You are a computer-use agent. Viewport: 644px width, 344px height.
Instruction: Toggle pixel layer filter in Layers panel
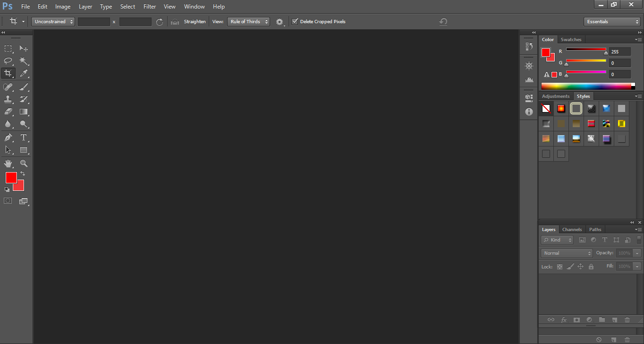[582, 240]
